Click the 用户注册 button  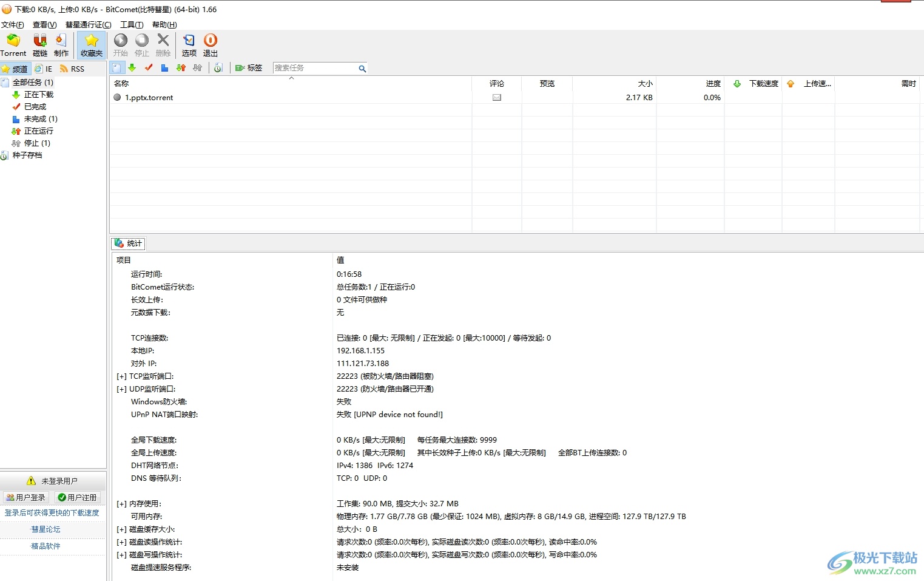click(78, 497)
